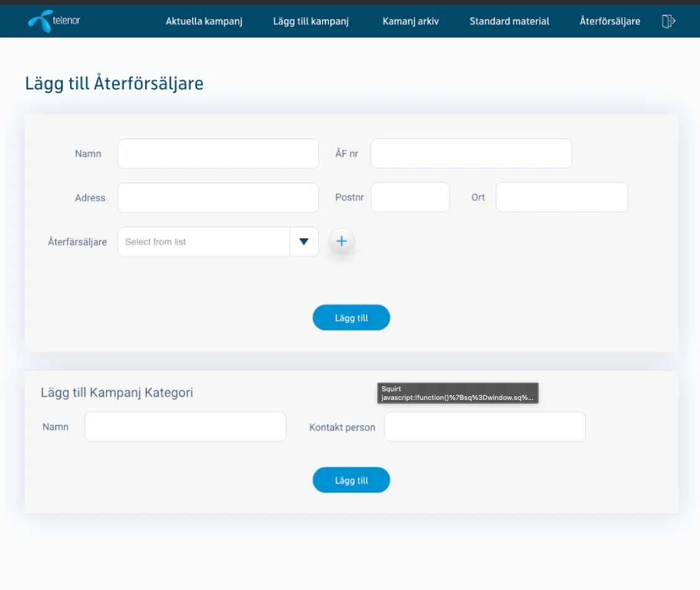Viewport: 700px width, 590px height.
Task: Click the round plus icon button
Action: 341,242
